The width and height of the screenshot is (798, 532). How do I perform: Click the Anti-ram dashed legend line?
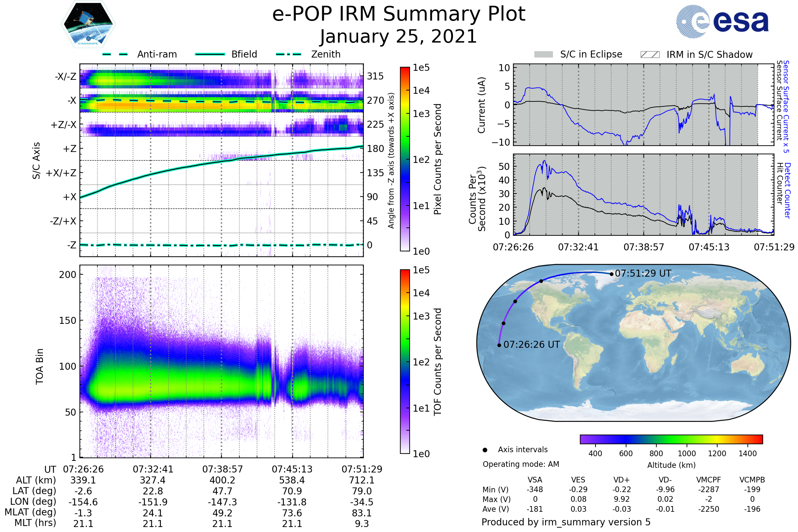point(115,54)
